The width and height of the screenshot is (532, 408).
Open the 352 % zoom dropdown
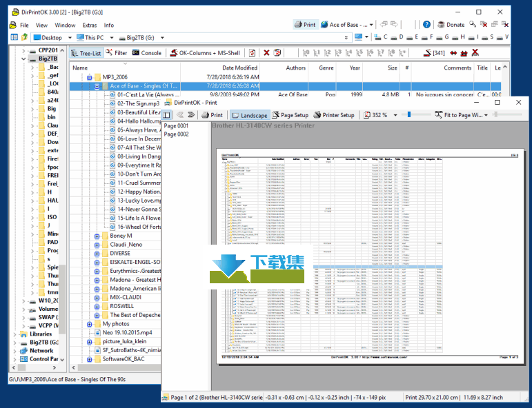click(395, 115)
